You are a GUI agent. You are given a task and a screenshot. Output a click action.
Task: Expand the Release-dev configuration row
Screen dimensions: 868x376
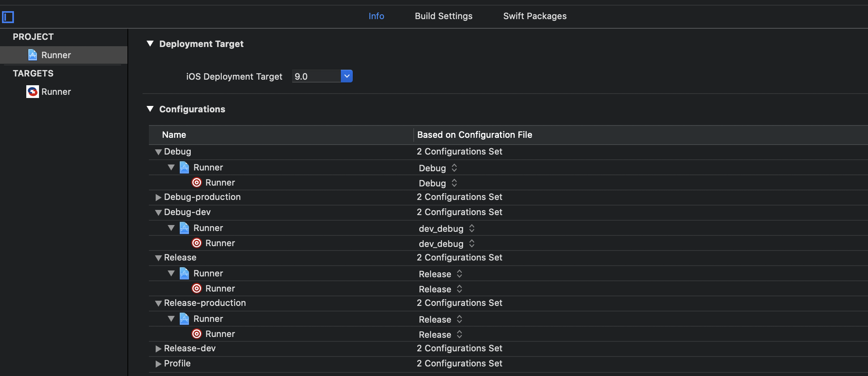pyautogui.click(x=158, y=349)
